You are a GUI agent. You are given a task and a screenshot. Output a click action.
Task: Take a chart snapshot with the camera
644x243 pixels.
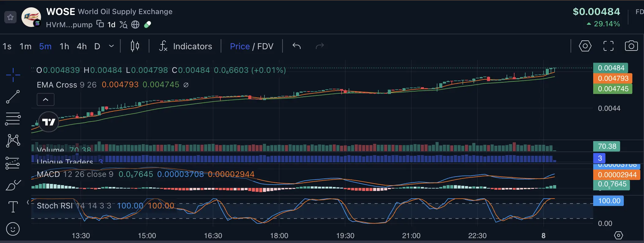631,46
